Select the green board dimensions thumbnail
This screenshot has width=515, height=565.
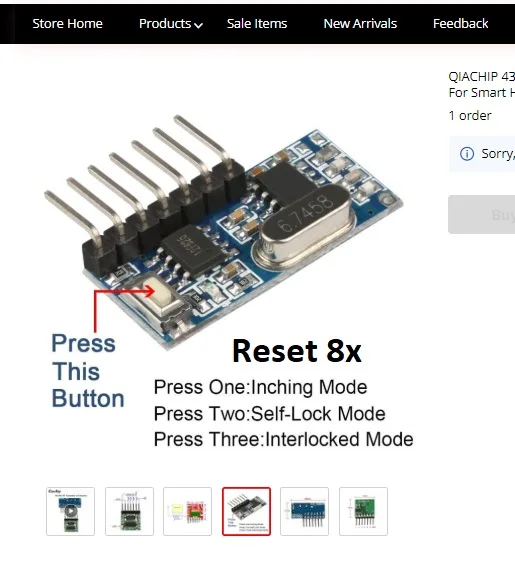click(x=363, y=511)
